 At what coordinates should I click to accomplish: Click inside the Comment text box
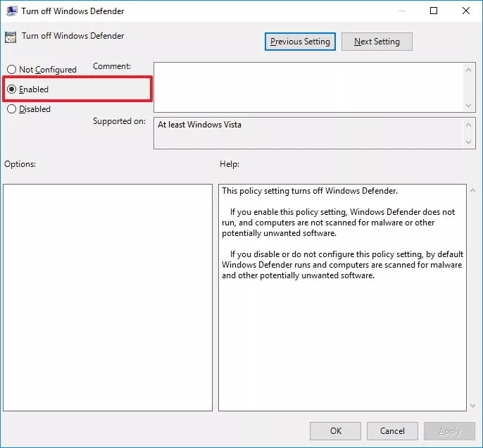click(308, 87)
